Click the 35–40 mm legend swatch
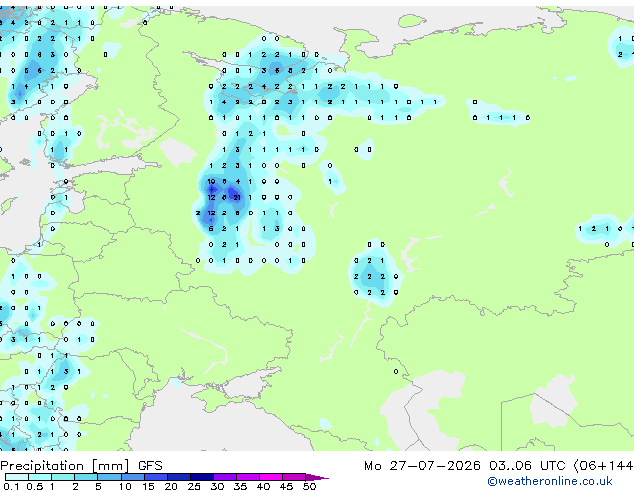The image size is (634, 490). pyautogui.click(x=247, y=477)
